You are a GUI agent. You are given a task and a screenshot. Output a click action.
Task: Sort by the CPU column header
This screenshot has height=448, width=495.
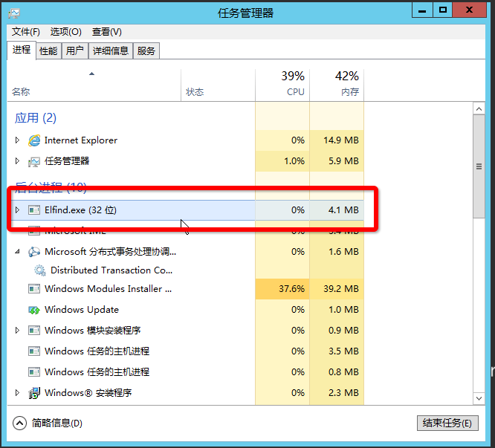pyautogui.click(x=282, y=85)
